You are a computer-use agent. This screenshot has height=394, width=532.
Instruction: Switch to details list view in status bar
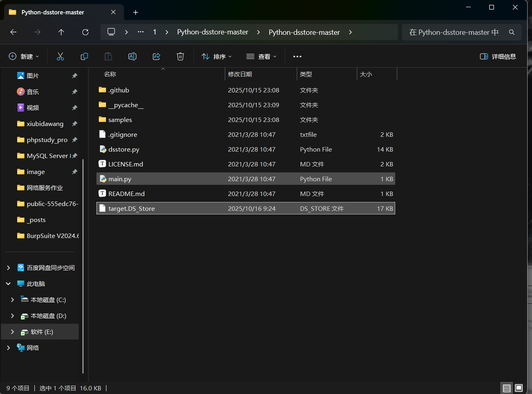tap(507, 388)
